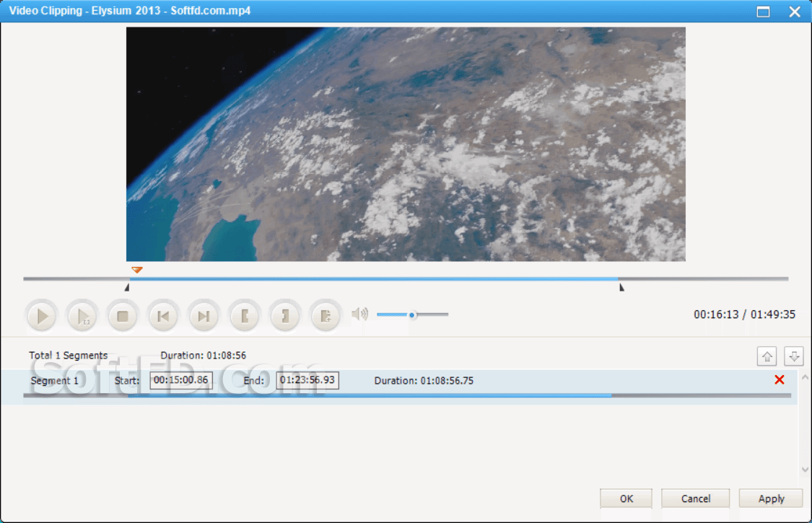Stop the video playback
The height and width of the screenshot is (523, 812).
(x=123, y=316)
